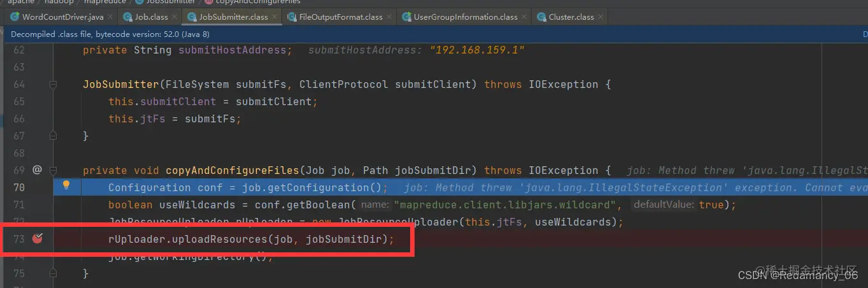Click line number 62 in the gutter

[x=18, y=50]
